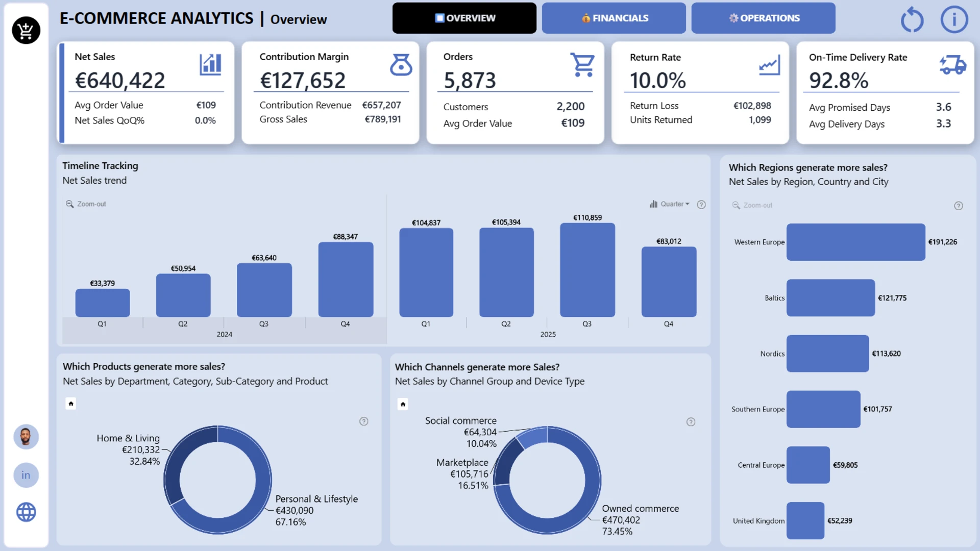Click Zoom-out on the Regions chart
This screenshot has width=980, height=551.
752,205
